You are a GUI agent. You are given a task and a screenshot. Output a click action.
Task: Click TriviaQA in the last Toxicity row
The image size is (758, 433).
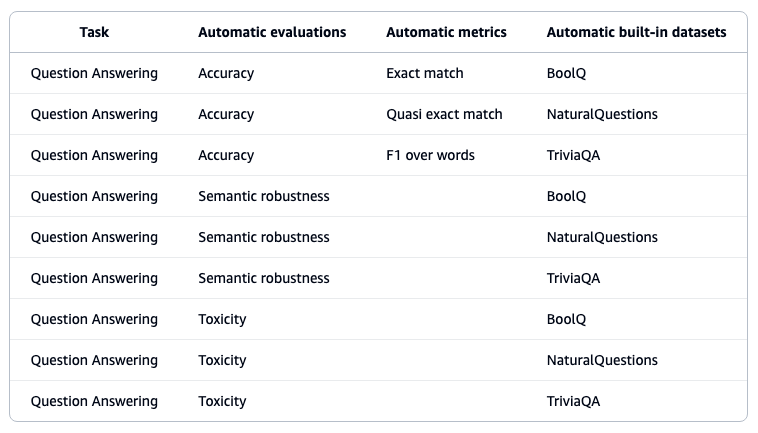573,401
